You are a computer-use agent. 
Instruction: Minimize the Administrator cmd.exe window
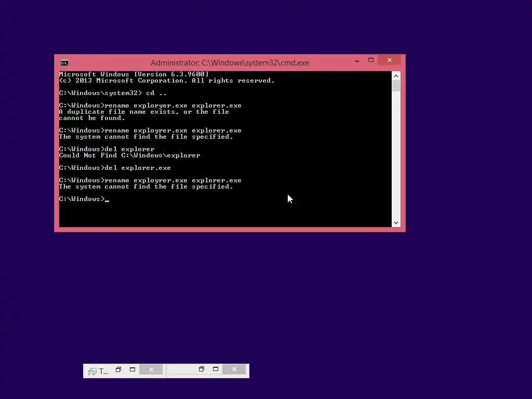pos(356,60)
